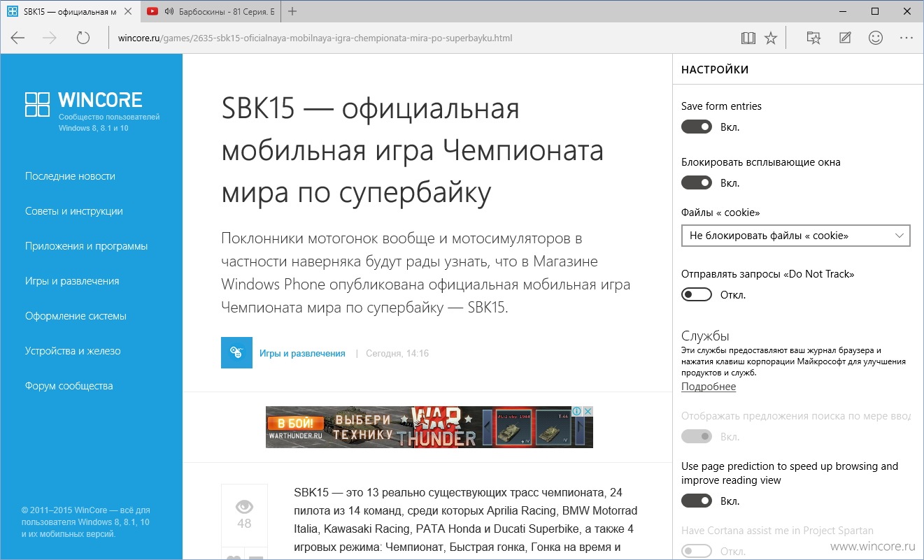
Task: Click Подробнее link under Службы
Action: [x=709, y=387]
